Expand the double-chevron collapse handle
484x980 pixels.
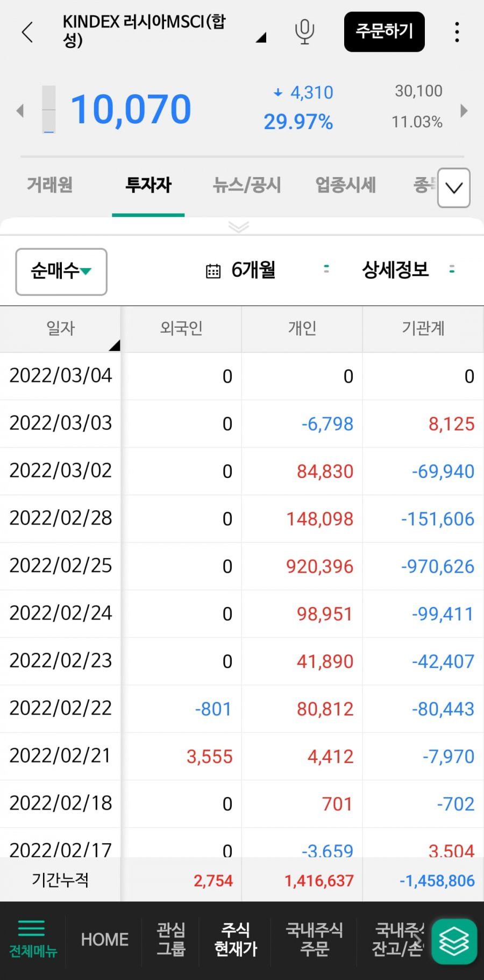[239, 227]
